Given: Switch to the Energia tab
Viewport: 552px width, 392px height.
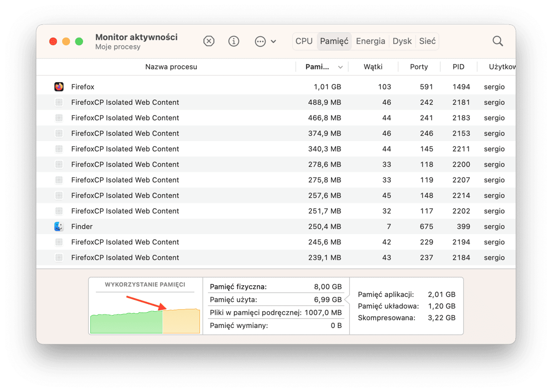Looking at the screenshot, I should pos(370,41).
